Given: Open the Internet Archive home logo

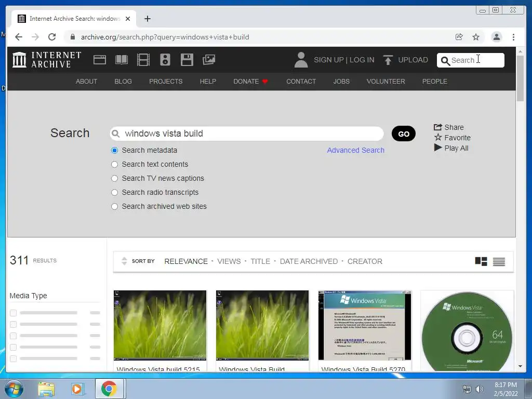Looking at the screenshot, I should (46, 60).
